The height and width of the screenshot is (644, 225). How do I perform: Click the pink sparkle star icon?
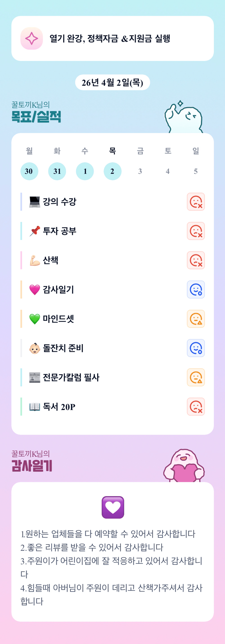[32, 38]
